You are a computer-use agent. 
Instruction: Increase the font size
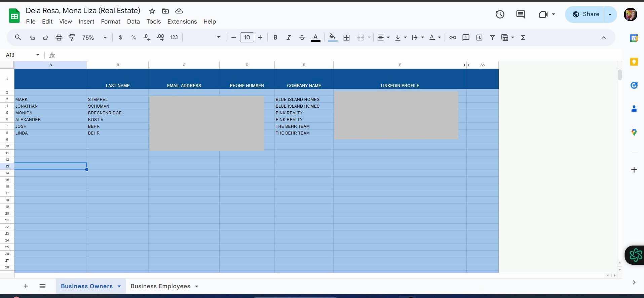[260, 38]
